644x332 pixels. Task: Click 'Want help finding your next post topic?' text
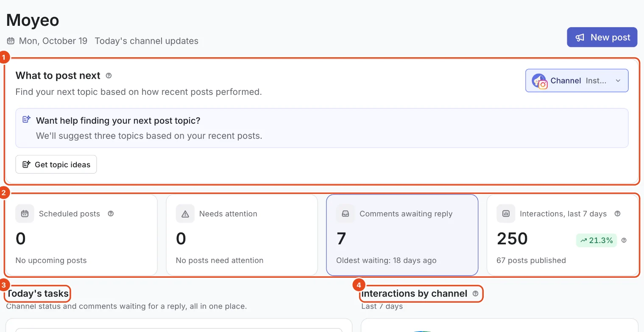[118, 121]
